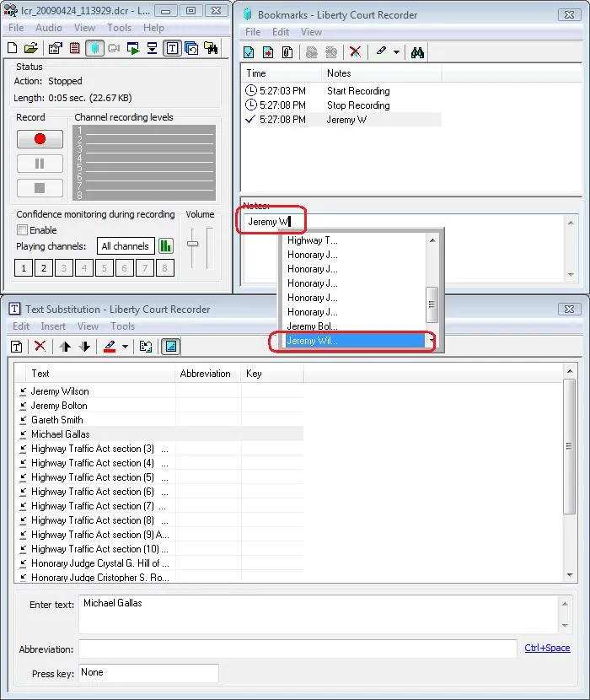Click the window with green play arrow icon

(x=133, y=48)
